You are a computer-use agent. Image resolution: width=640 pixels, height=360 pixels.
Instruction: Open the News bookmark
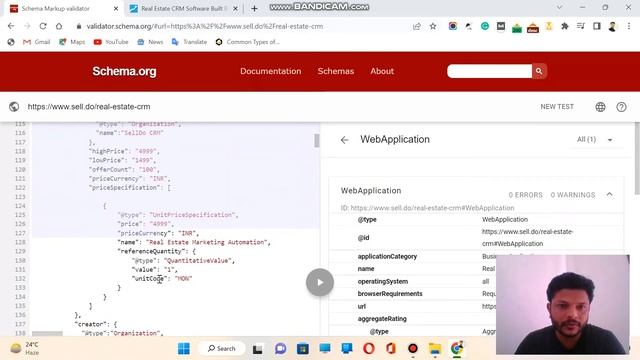[x=150, y=42]
